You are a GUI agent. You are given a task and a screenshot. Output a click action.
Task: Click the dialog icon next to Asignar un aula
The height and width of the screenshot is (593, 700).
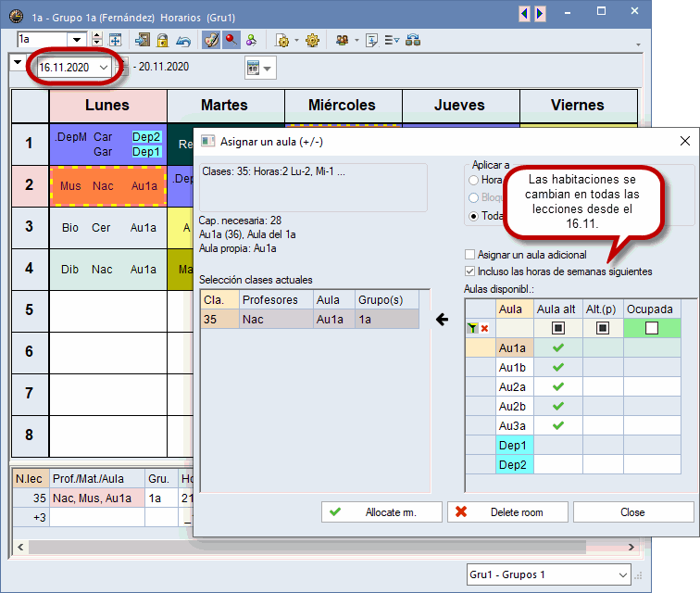207,141
